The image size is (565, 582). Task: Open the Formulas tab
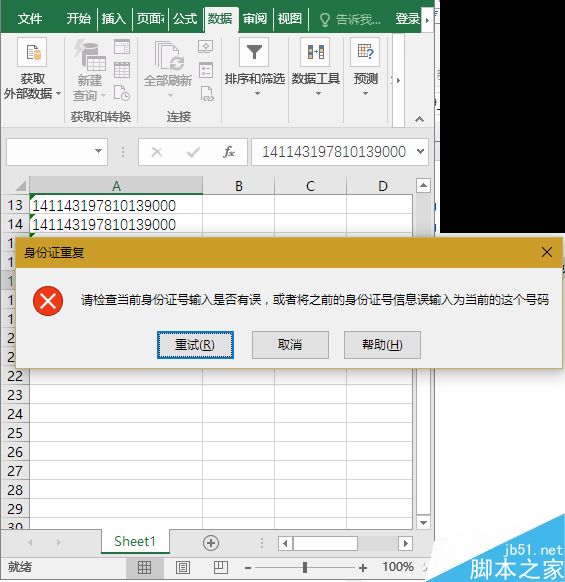tap(185, 19)
